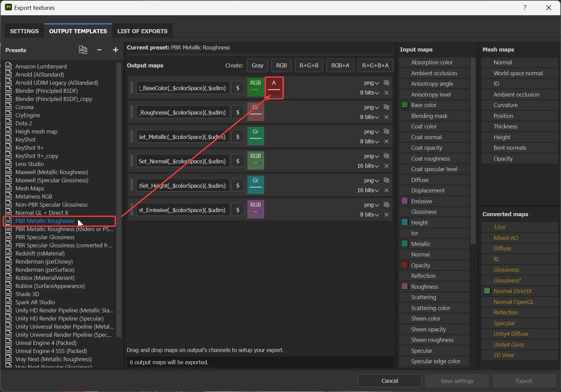This screenshot has height=392, width=561.
Task: Open file format dropdown for Emissive map
Action: point(371,205)
